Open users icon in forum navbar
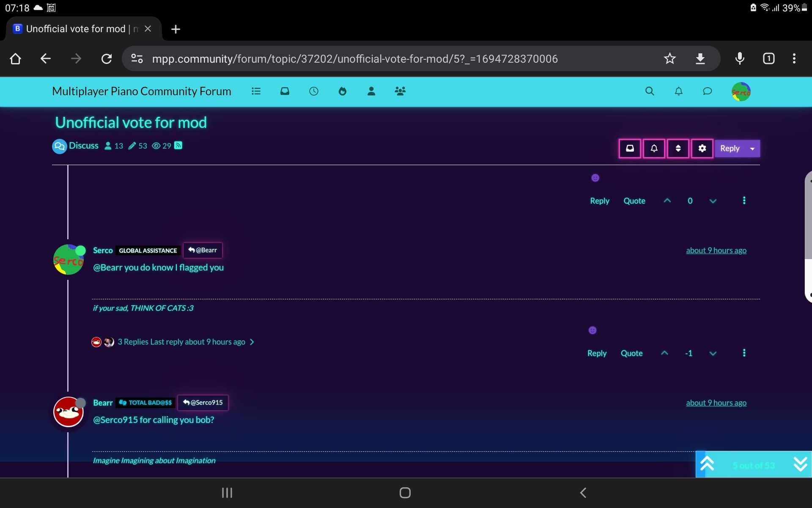This screenshot has height=508, width=812. [x=371, y=91]
